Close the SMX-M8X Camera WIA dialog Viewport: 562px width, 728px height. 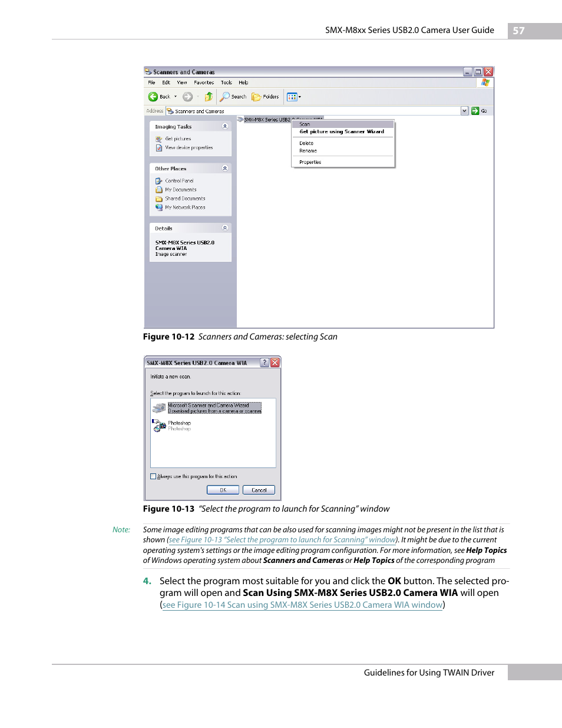(275, 363)
